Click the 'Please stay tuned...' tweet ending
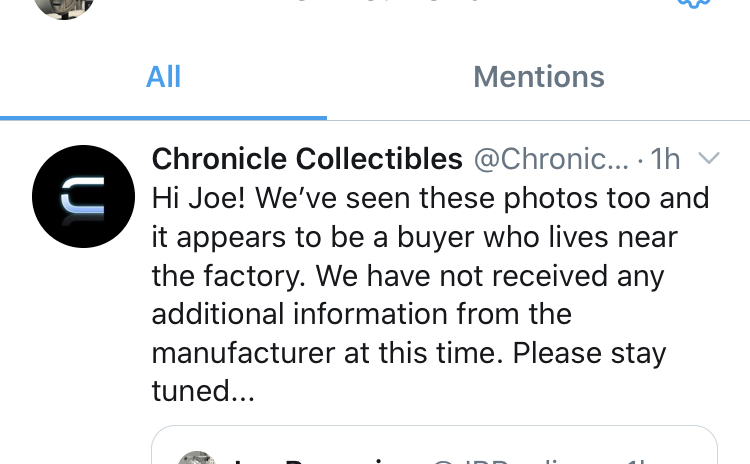 click(409, 372)
